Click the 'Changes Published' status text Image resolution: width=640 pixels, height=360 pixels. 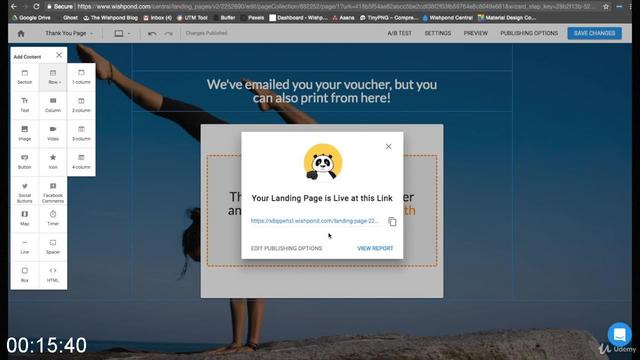tap(207, 33)
